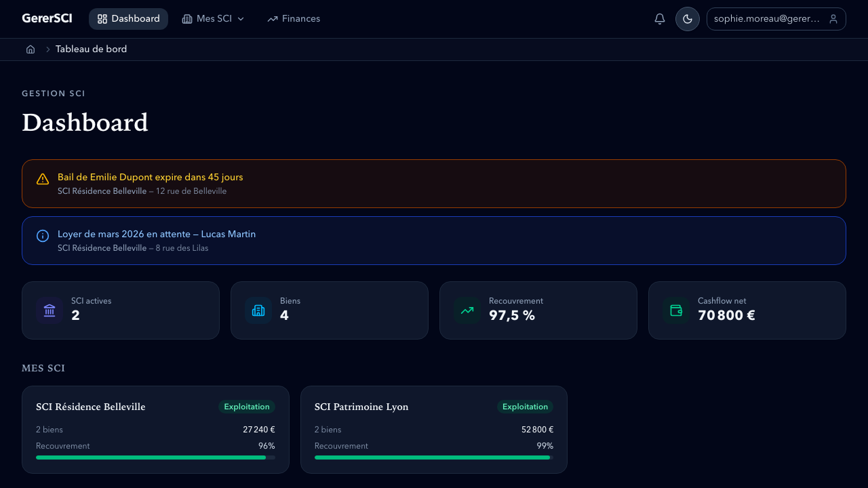Open the Finances menu item
Image resolution: width=868 pixels, height=488 pixels.
[294, 19]
